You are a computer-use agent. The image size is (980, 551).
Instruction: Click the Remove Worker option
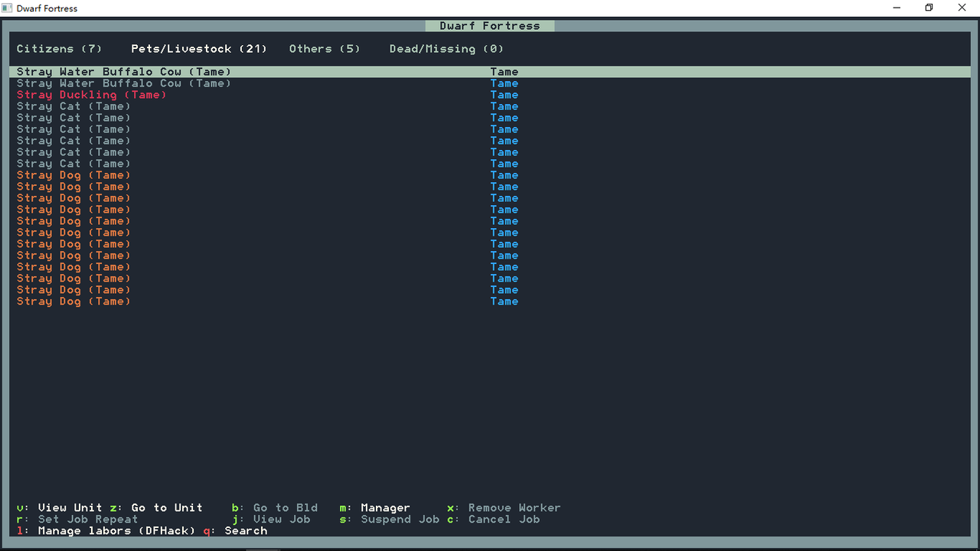[504, 507]
